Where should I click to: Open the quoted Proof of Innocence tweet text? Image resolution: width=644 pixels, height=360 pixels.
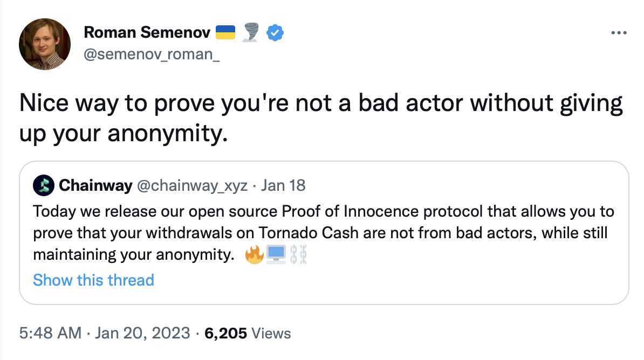click(323, 233)
